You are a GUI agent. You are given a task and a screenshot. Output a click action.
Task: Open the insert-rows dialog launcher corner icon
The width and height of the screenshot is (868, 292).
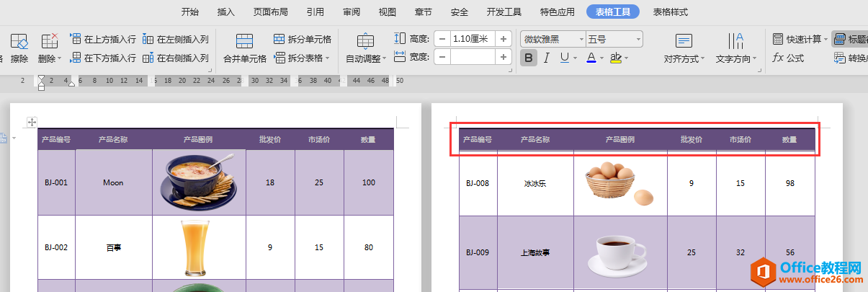pos(210,71)
